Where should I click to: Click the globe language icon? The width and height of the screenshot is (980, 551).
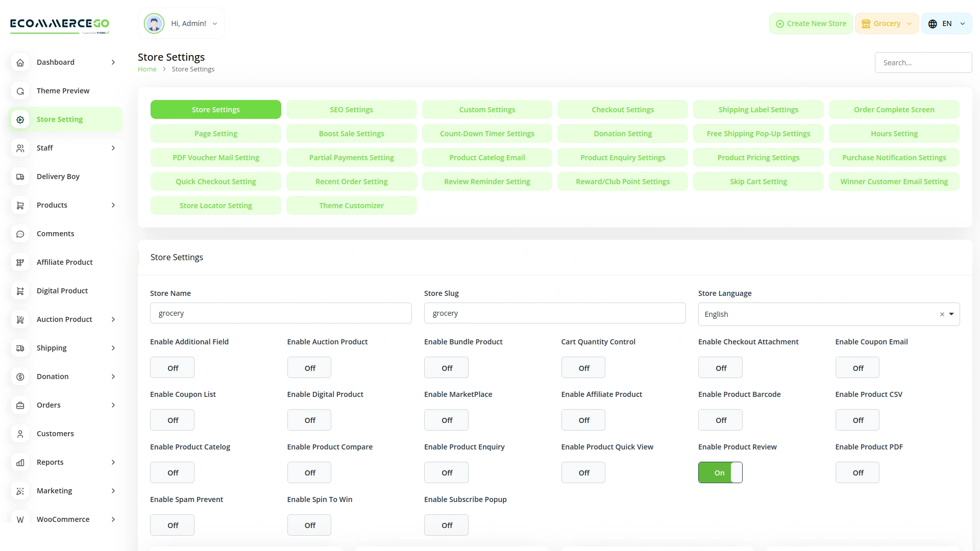pyautogui.click(x=933, y=23)
